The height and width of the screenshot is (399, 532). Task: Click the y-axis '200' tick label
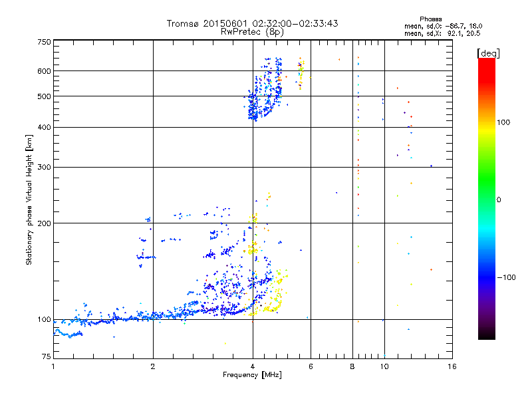point(44,223)
